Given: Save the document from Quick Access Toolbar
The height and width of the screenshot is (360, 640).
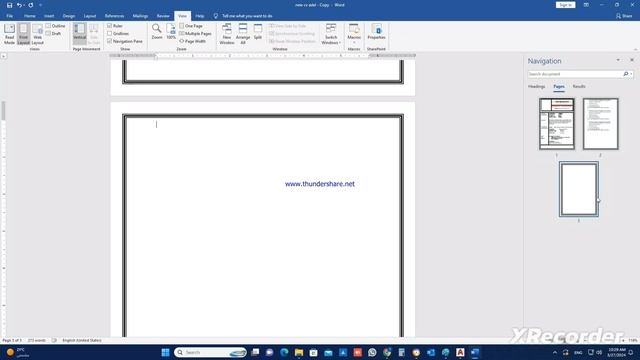Looking at the screenshot, I should [x=9, y=5].
